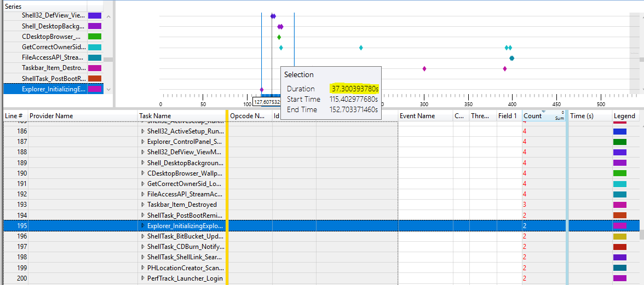This screenshot has height=285, width=644.
Task: Expand the Shell_DesktopBackgroun task row
Action: 143,162
